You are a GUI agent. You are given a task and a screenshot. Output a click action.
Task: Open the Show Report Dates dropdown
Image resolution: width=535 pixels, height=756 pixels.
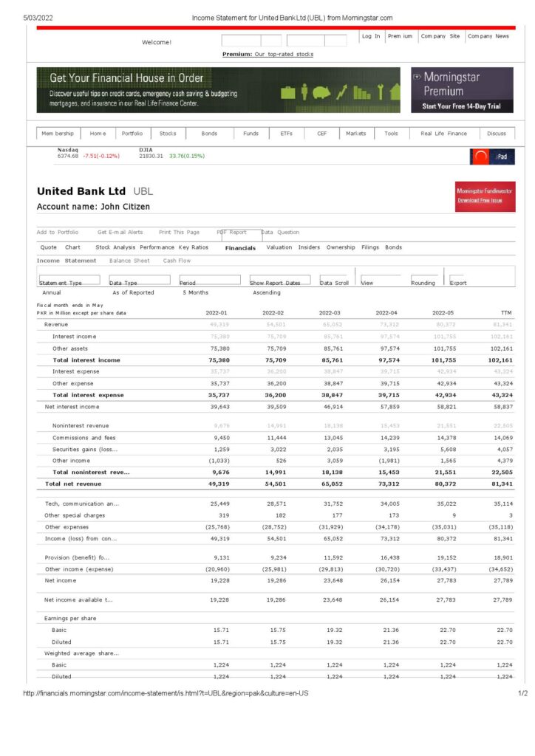(x=279, y=281)
